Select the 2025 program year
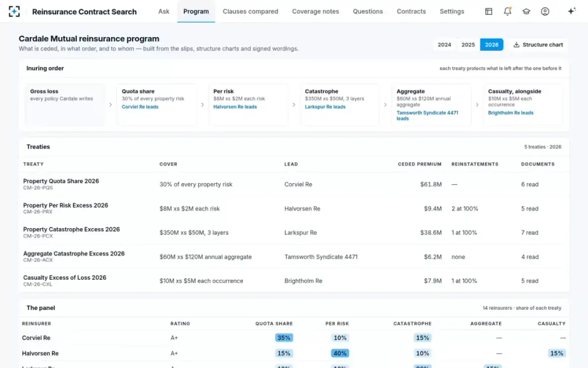Screen dimensions: 588x368 point(468,45)
